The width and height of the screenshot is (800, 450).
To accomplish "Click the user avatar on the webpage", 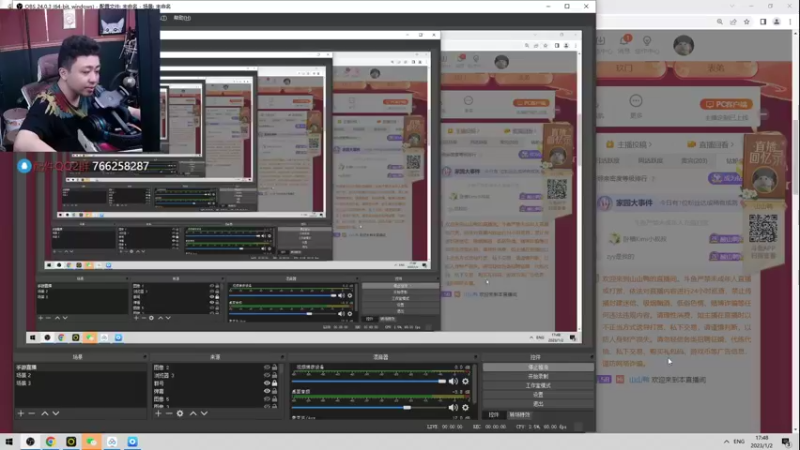I will click(x=683, y=45).
